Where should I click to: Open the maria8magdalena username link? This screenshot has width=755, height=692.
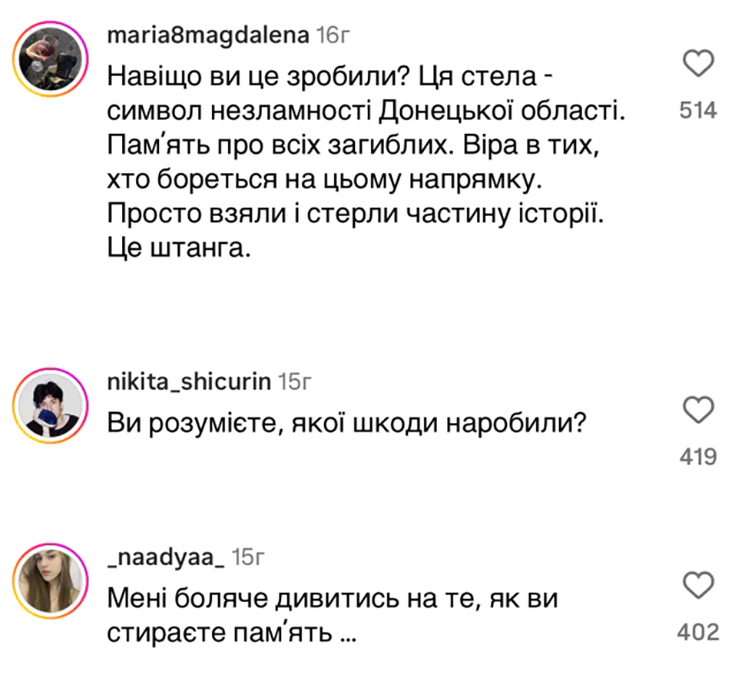pos(206,37)
